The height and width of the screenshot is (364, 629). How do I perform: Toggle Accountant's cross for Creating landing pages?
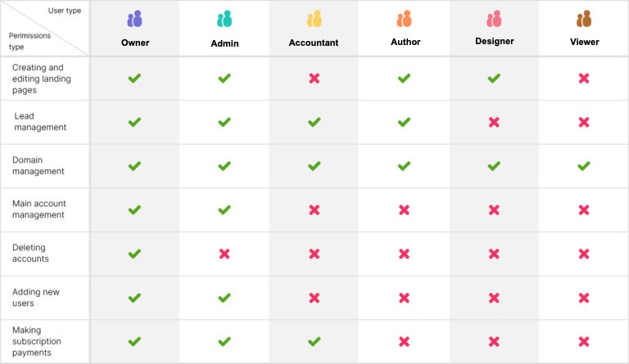314,79
